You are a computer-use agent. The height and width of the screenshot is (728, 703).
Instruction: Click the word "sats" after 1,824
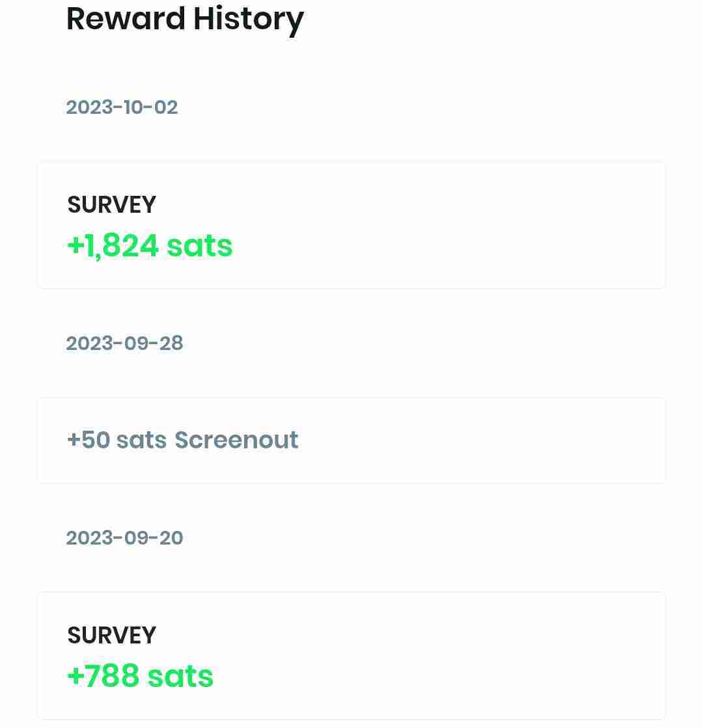[199, 246]
